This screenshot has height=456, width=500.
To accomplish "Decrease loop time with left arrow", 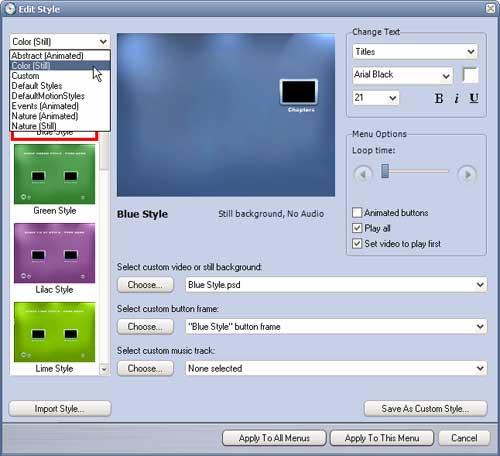I will [x=363, y=174].
